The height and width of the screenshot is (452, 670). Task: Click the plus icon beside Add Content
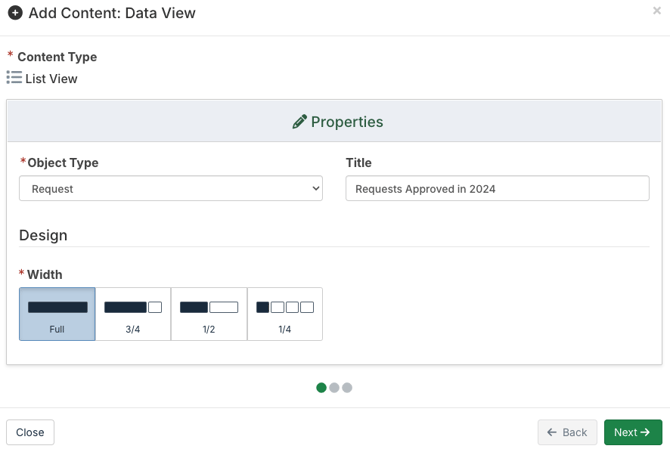(x=15, y=13)
